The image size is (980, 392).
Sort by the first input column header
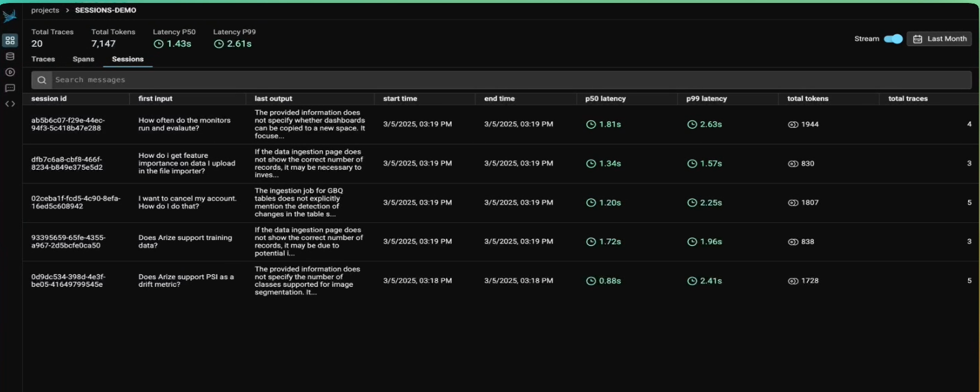[155, 99]
